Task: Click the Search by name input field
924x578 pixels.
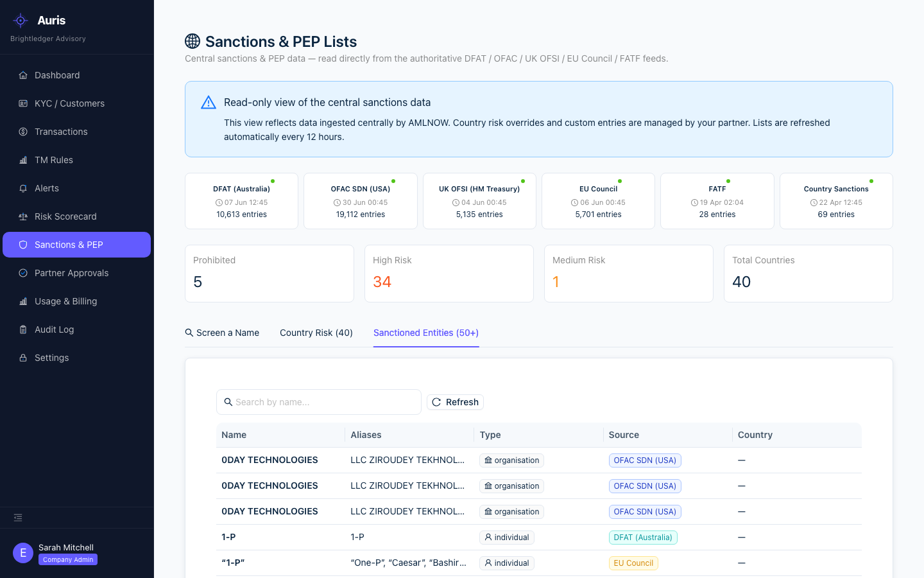Action: coord(319,402)
